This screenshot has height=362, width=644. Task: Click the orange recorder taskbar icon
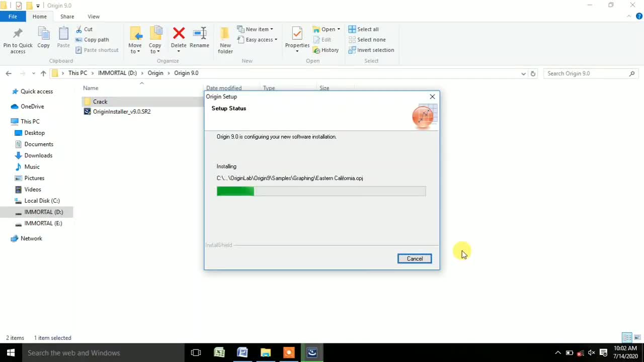[x=289, y=353]
